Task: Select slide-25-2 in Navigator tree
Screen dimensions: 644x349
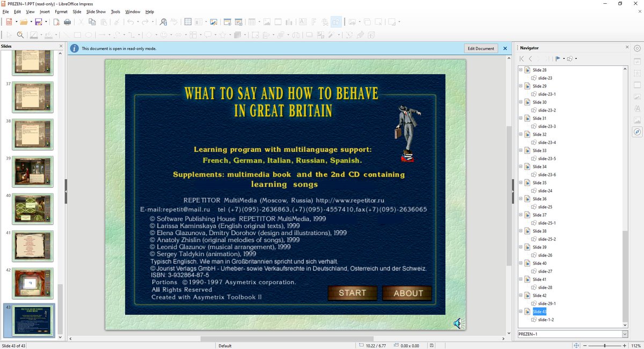Action: click(x=547, y=239)
